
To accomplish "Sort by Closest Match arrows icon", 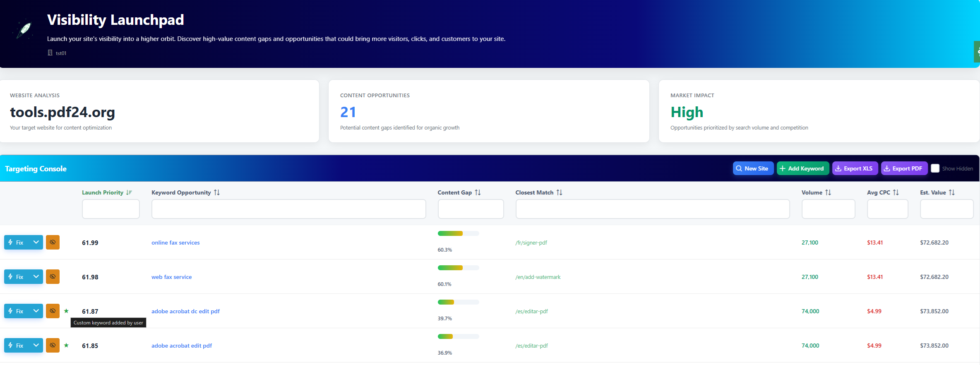I will tap(560, 192).
